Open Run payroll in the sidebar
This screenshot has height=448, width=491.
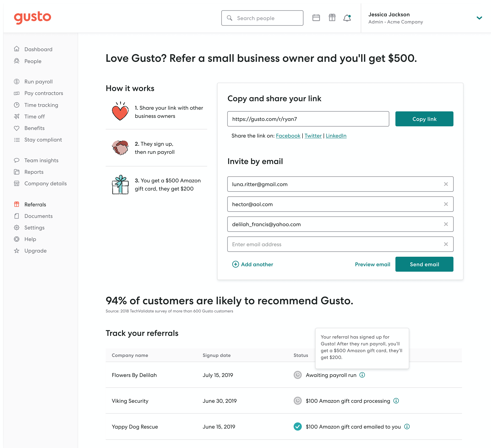click(x=38, y=82)
